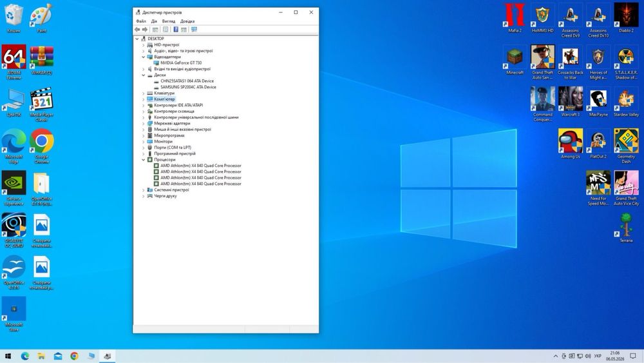Scan for hardware changes monitor icon
The width and height of the screenshot is (644, 363).
(x=194, y=30)
